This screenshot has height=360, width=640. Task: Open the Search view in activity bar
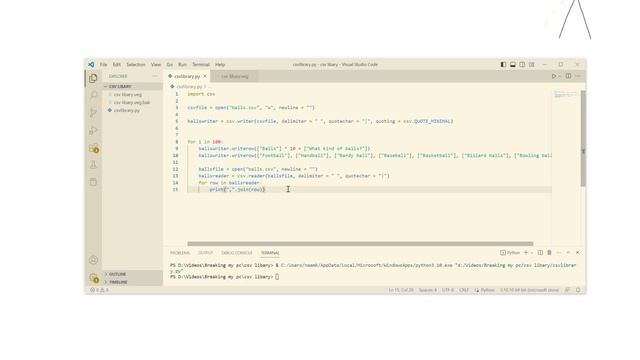pos(93,95)
